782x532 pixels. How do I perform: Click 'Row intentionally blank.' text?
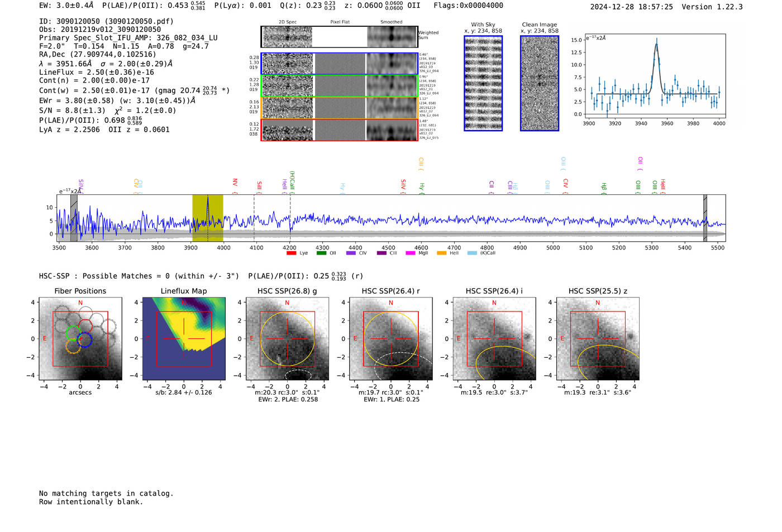click(91, 502)
